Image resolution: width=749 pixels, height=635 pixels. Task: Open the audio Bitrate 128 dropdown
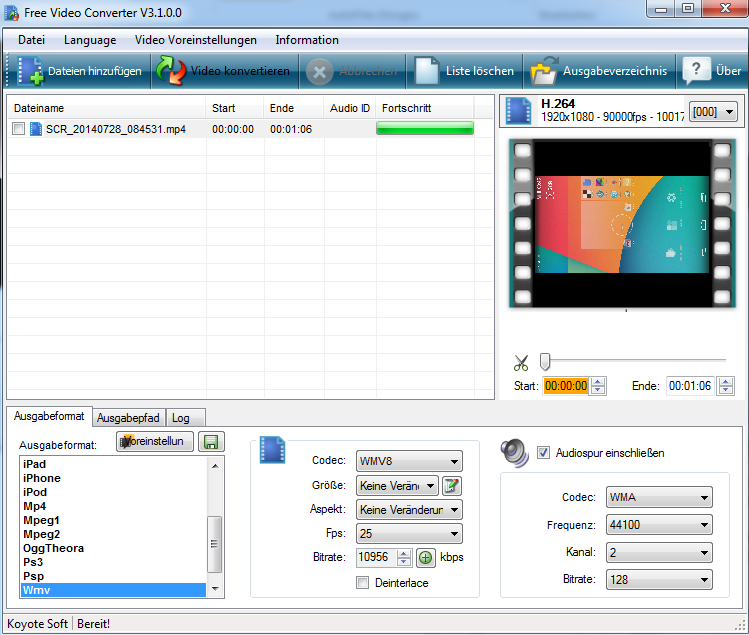659,580
